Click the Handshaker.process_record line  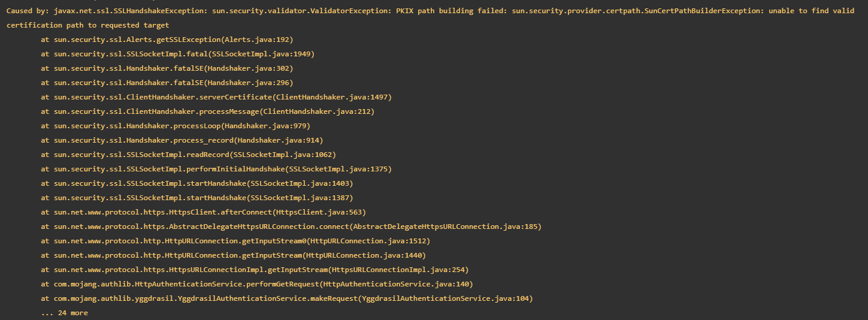[182, 140]
